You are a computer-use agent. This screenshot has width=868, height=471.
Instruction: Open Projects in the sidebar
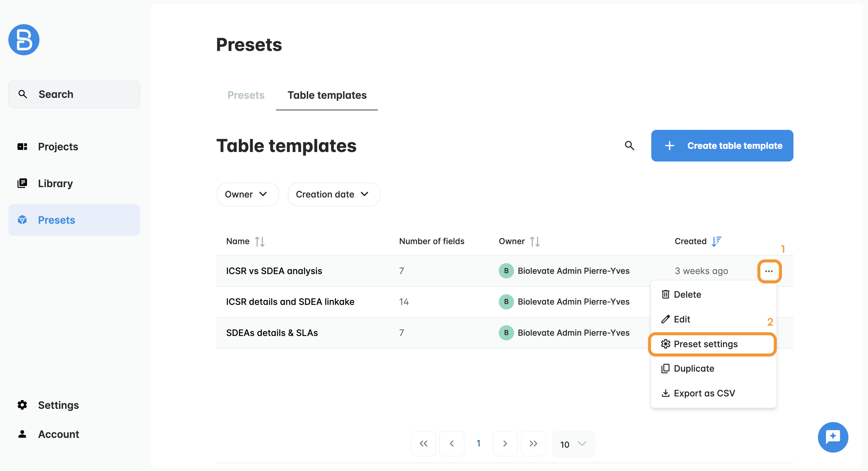(58, 147)
